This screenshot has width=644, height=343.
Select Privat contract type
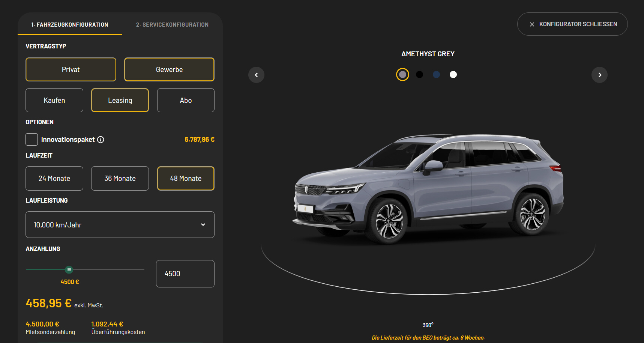71,69
